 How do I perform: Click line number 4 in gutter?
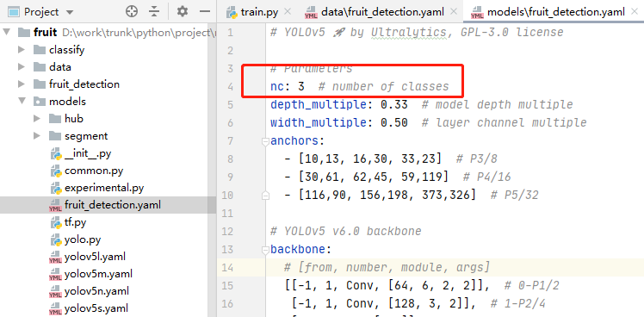coord(230,87)
